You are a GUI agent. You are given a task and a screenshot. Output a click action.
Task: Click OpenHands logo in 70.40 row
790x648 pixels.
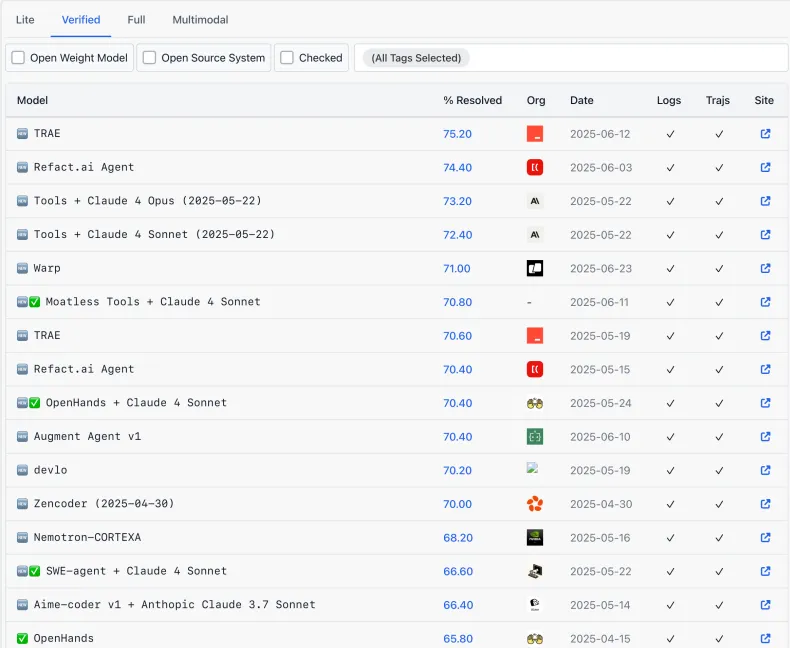pos(535,403)
